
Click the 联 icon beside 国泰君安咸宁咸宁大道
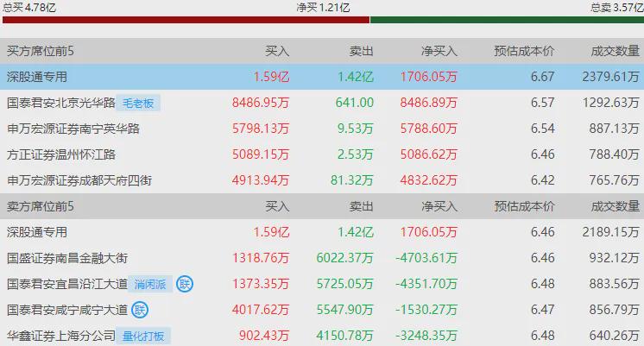click(140, 310)
